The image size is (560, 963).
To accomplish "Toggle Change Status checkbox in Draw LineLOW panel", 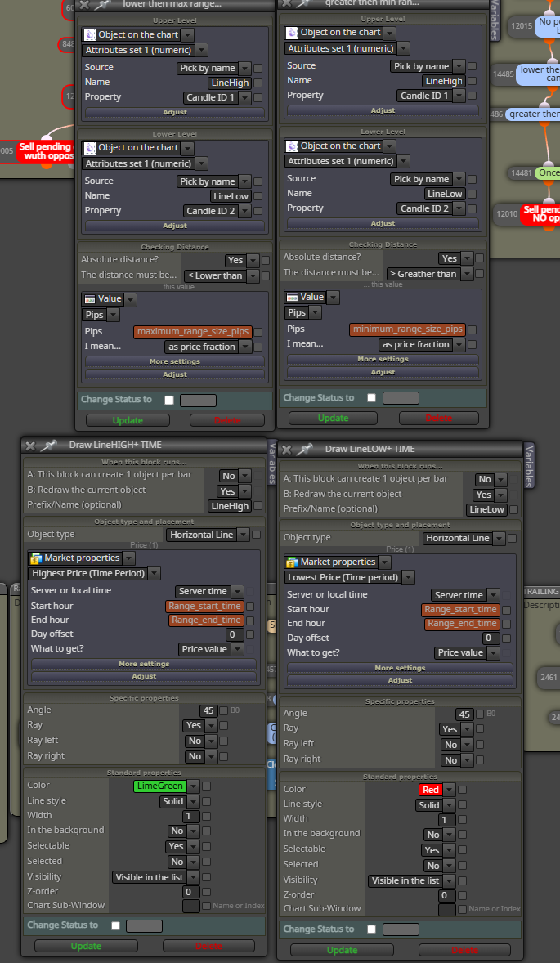I will point(371,929).
